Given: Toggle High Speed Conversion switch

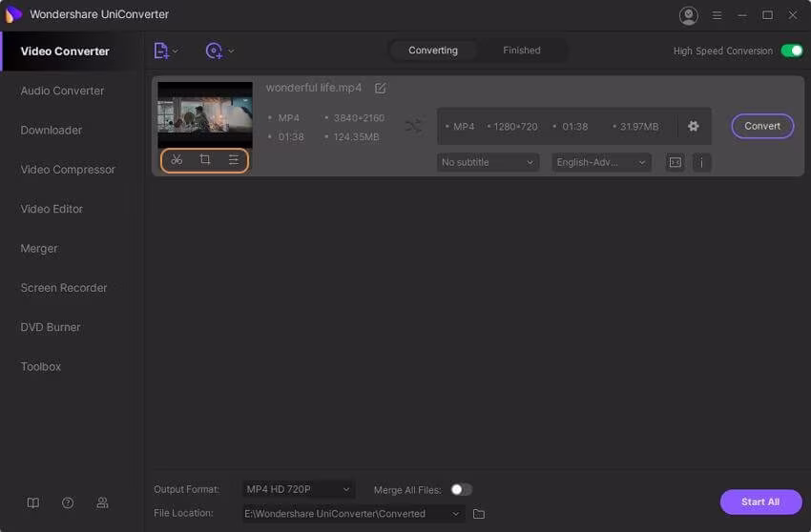Looking at the screenshot, I should (x=791, y=51).
